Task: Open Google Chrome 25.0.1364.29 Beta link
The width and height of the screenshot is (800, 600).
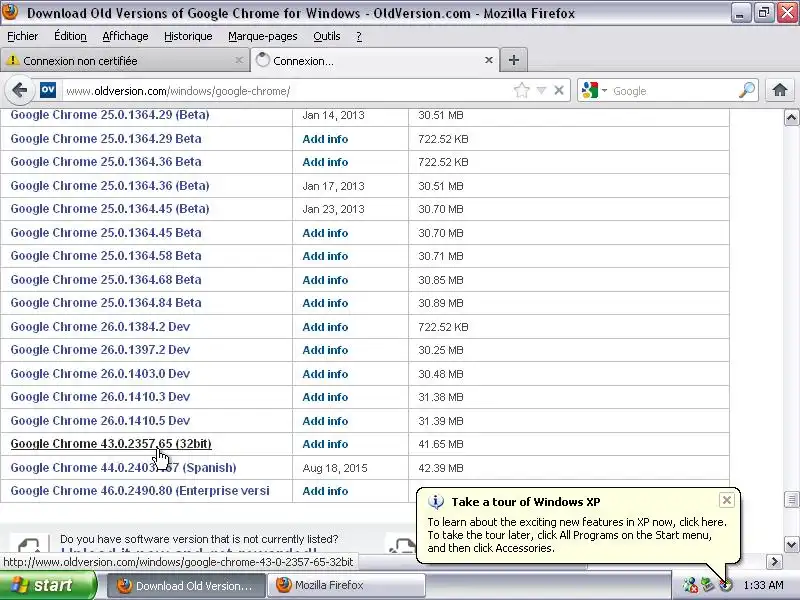Action: [106, 139]
